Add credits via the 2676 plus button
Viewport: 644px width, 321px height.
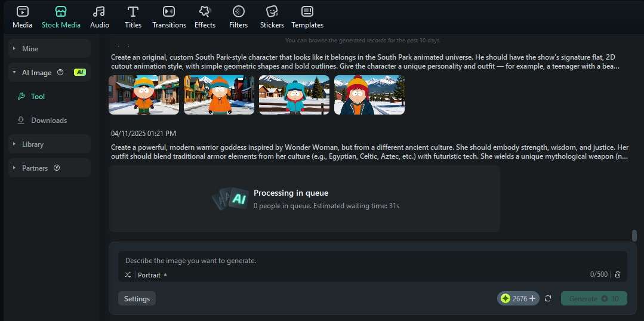pos(518,298)
